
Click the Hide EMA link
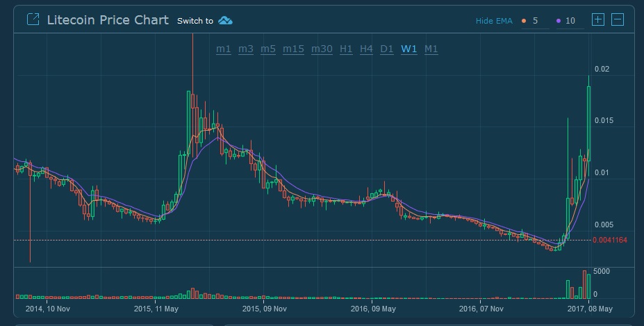(494, 21)
